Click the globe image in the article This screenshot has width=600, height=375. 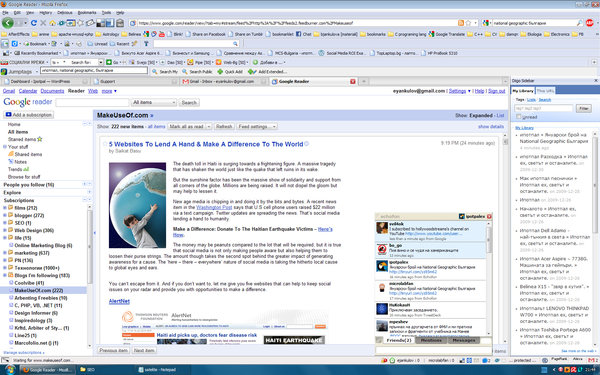coord(137,205)
